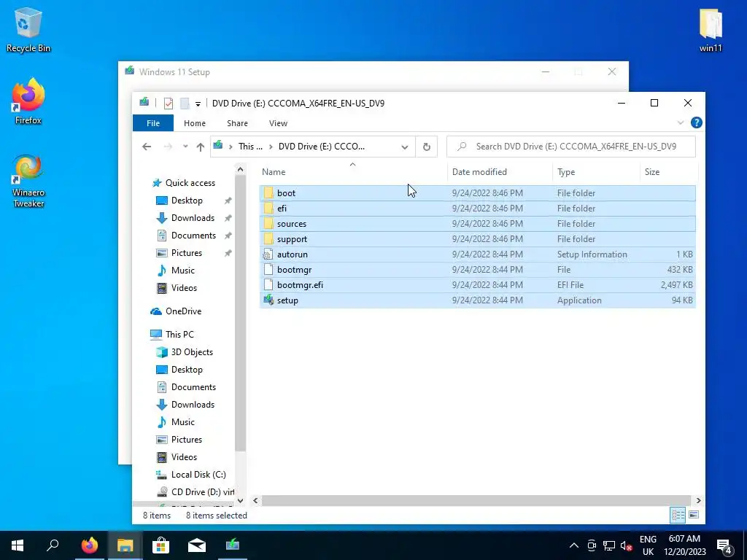Image resolution: width=747 pixels, height=560 pixels.
Task: Select the sources folder
Action: point(477,223)
